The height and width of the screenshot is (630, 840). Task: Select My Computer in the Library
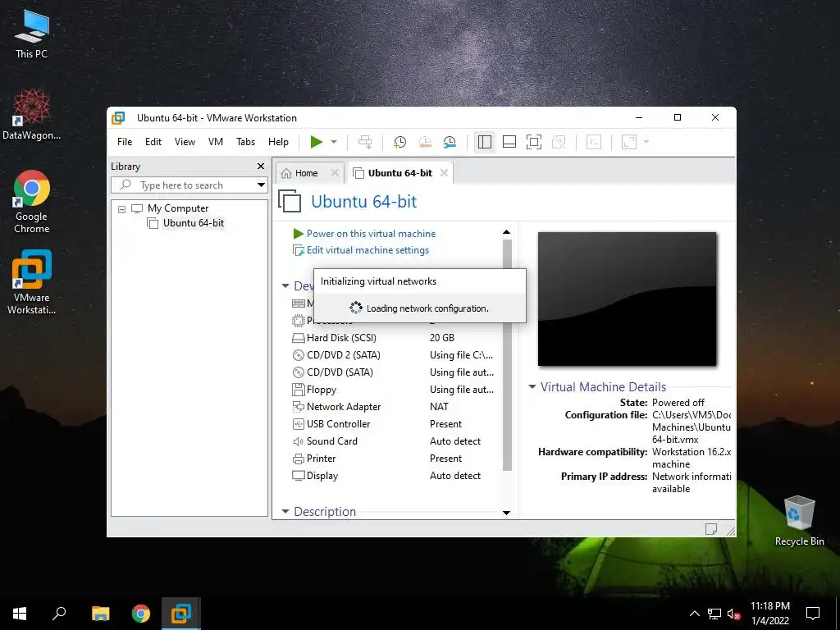click(x=178, y=208)
